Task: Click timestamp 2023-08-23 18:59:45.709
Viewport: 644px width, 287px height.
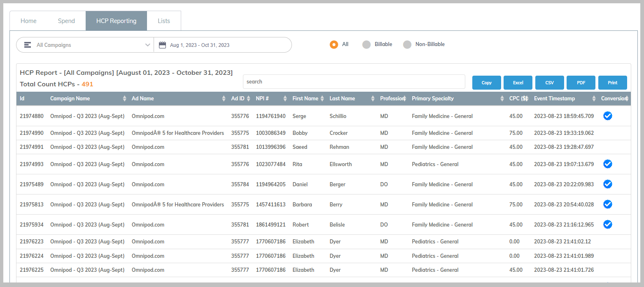Action: [564, 116]
